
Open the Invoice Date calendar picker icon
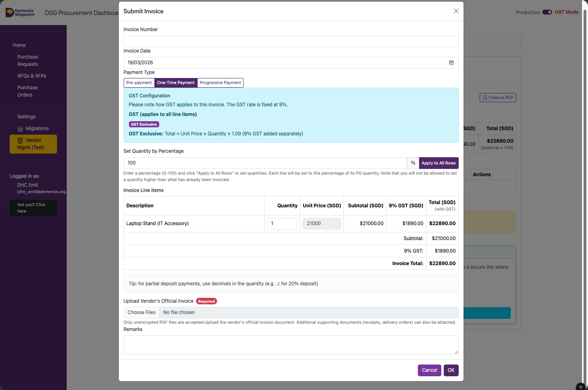click(x=451, y=63)
